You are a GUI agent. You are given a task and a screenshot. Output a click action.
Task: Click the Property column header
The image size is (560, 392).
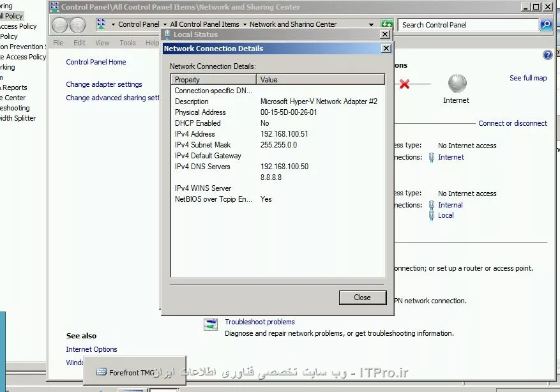coord(213,80)
